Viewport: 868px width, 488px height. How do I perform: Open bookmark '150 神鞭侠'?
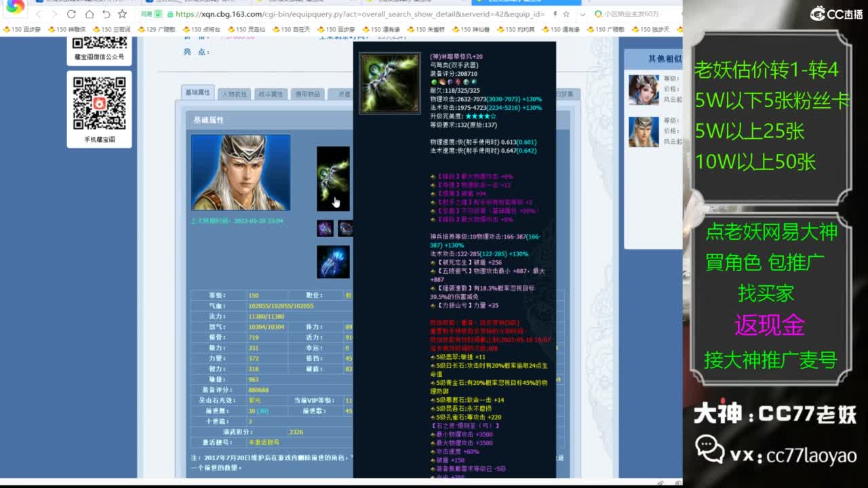[66, 29]
